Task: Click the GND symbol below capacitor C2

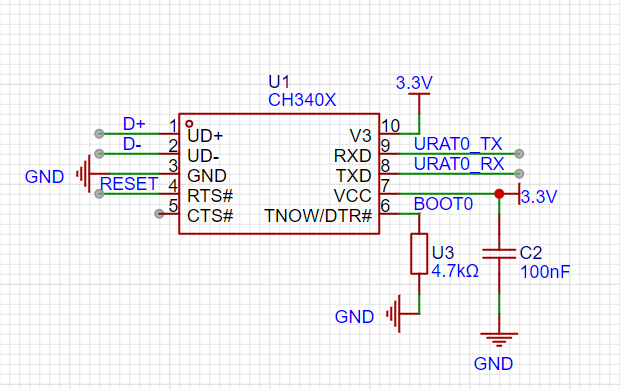Action: 499,340
